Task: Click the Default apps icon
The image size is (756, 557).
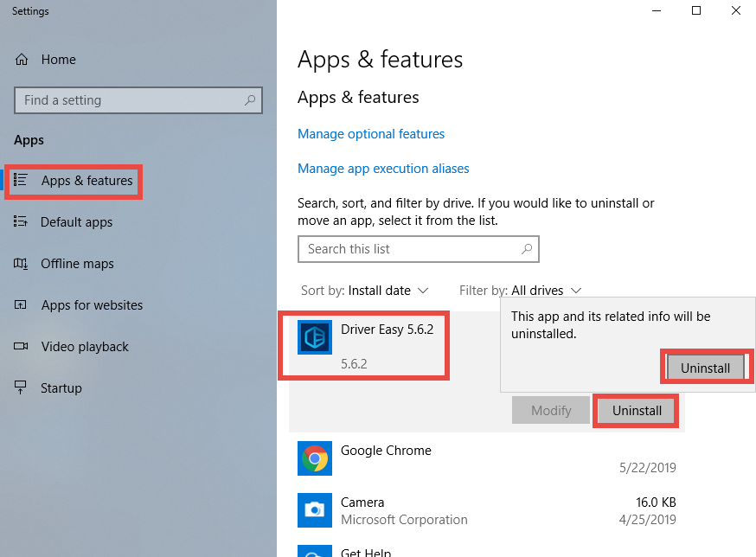Action: [20, 221]
